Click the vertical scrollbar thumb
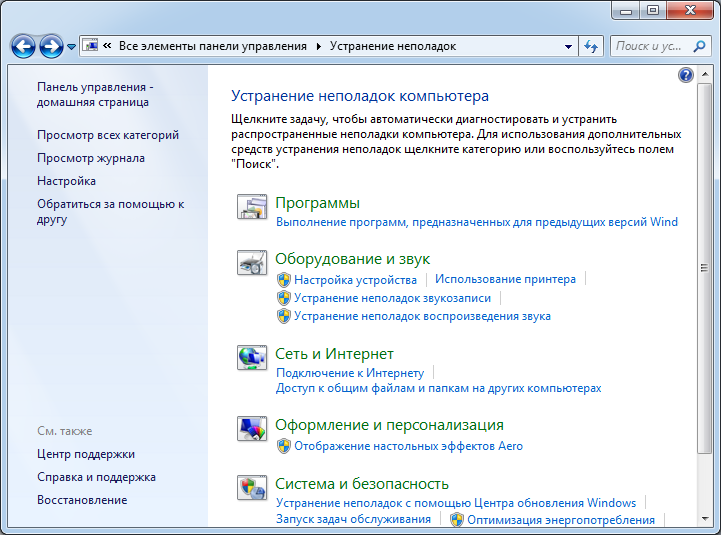 [x=705, y=268]
